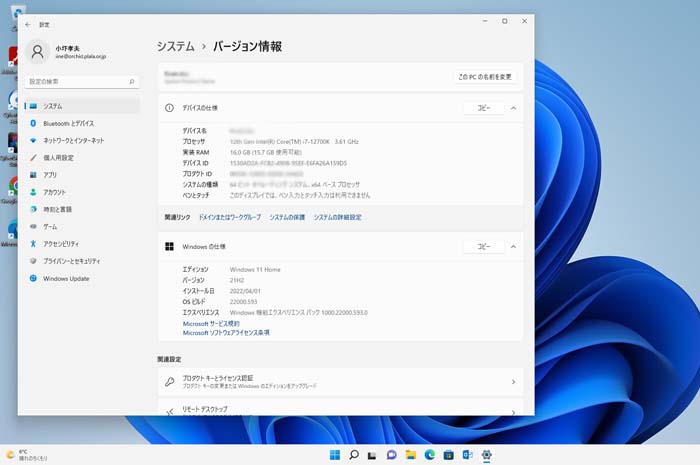Viewport: 700px width, 465px height.
Task: Select the デバイス ID value text
Action: tap(288, 163)
